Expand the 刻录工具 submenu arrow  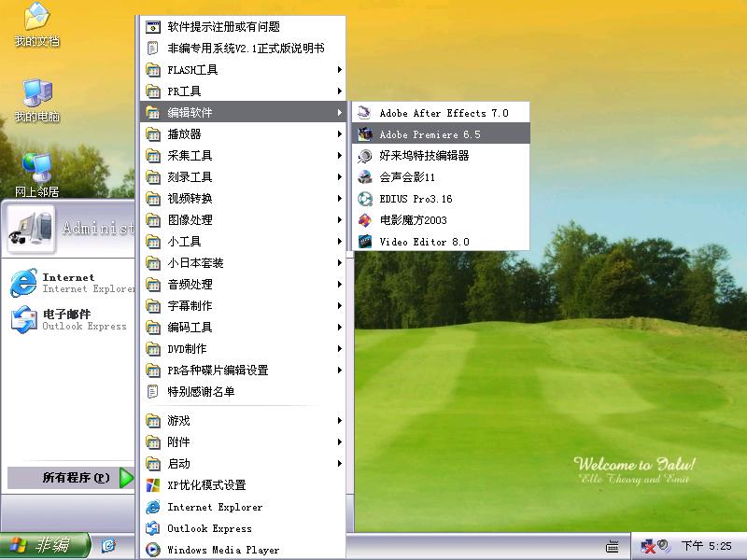pyautogui.click(x=339, y=176)
